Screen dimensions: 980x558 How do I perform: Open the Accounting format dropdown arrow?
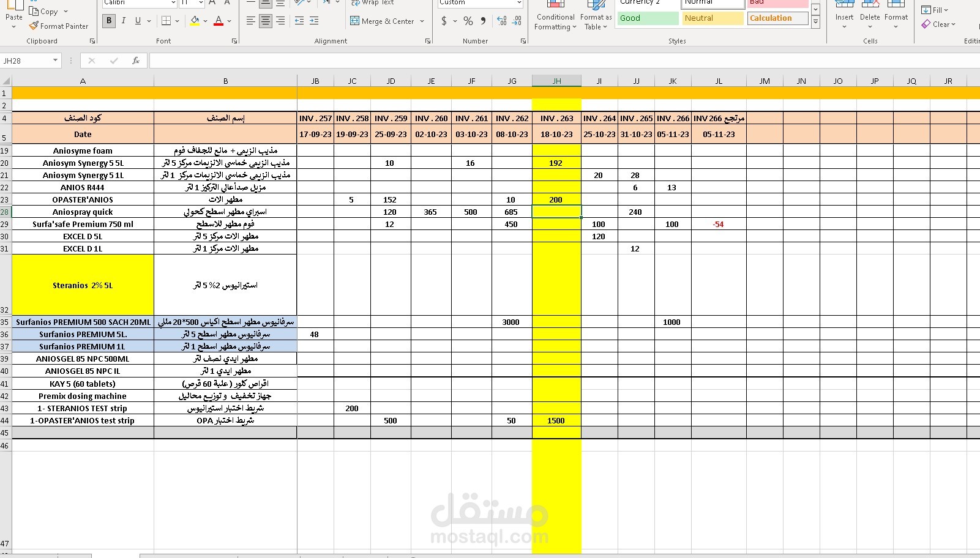pyautogui.click(x=455, y=21)
